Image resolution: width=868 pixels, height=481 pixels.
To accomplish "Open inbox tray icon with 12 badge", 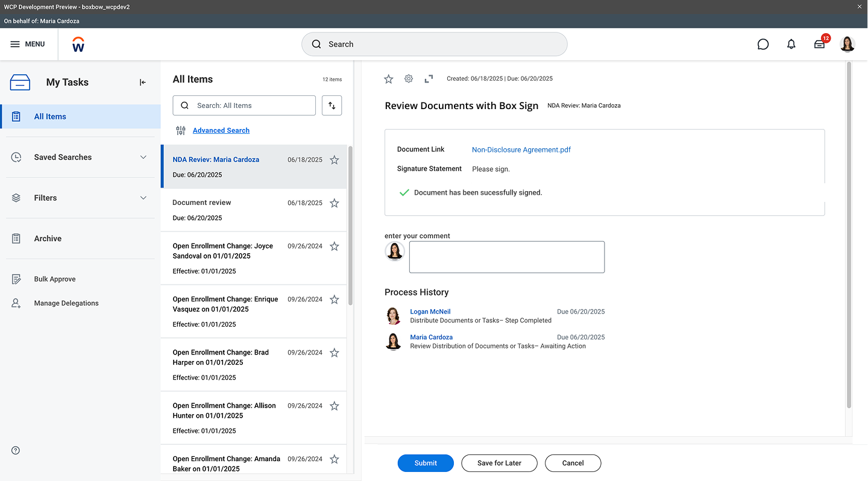I will (819, 44).
